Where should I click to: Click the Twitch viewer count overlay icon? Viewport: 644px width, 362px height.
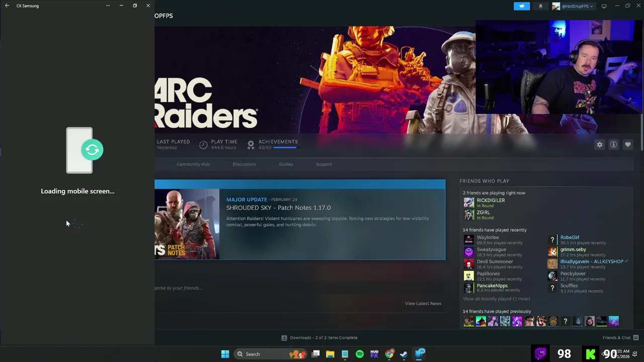pos(541,354)
